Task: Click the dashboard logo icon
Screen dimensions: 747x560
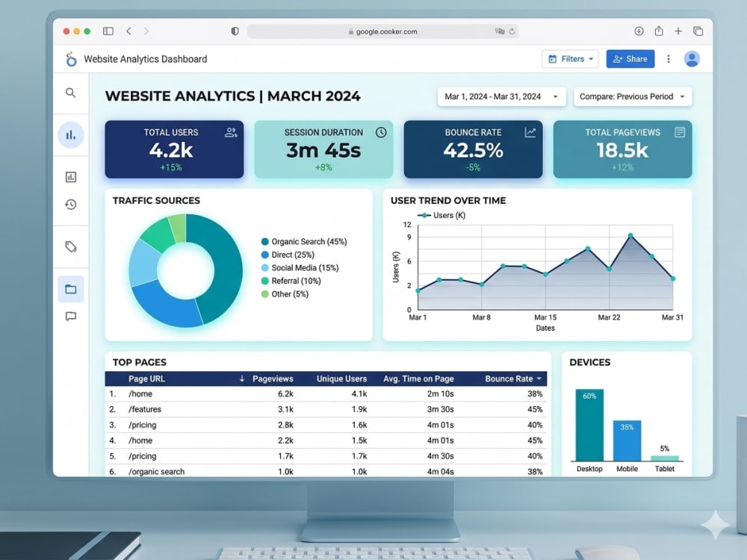Action: [x=71, y=59]
